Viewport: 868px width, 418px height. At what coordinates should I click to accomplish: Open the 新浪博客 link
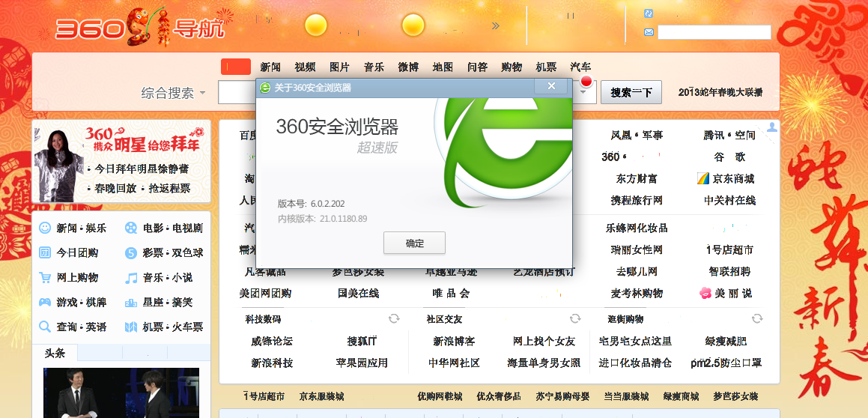[454, 341]
